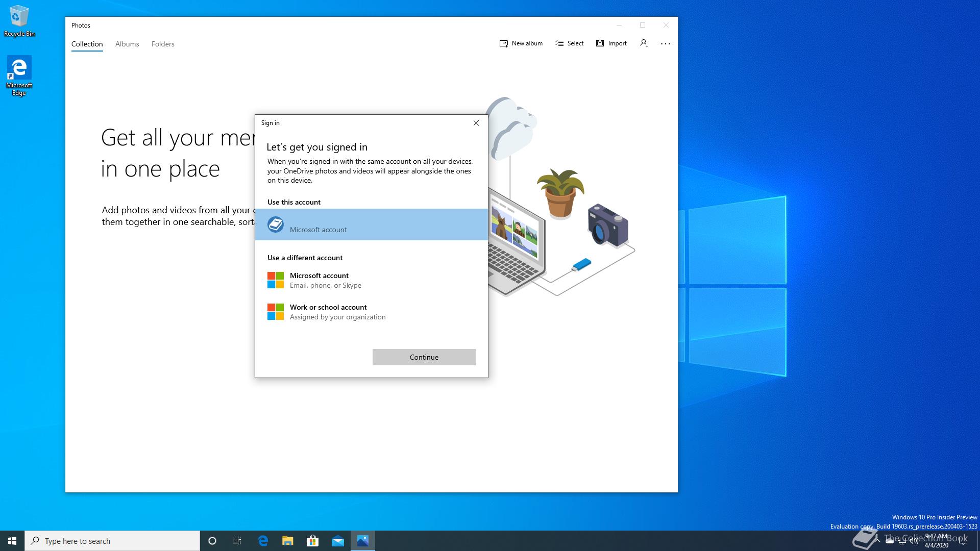Open Microsoft Store from the taskbar
This screenshot has height=551, width=980.
point(312,541)
